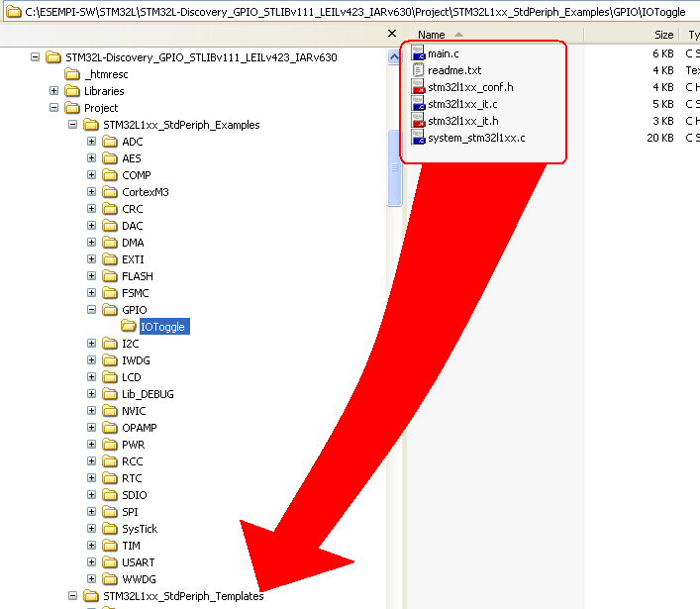700x609 pixels.
Task: Expand the RTC tree node
Action: tap(91, 477)
